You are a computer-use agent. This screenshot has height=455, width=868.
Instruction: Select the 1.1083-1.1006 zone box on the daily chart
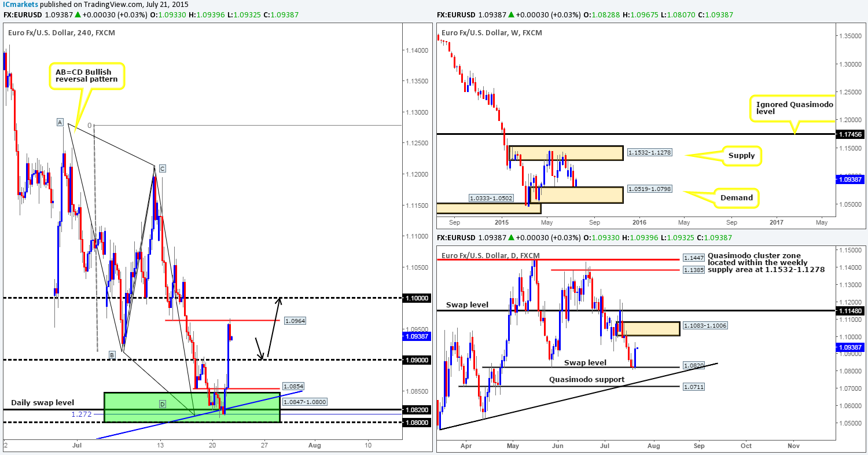(x=653, y=328)
